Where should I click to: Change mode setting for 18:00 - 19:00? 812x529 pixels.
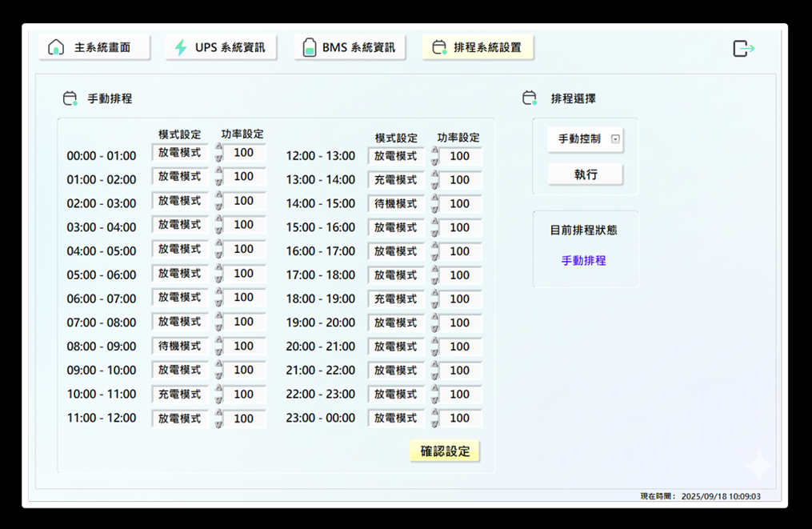point(396,299)
